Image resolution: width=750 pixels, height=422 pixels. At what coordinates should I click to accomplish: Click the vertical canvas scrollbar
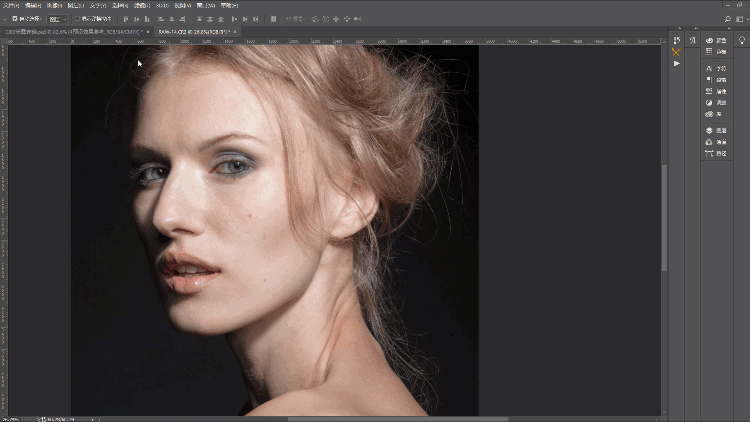pos(664,220)
